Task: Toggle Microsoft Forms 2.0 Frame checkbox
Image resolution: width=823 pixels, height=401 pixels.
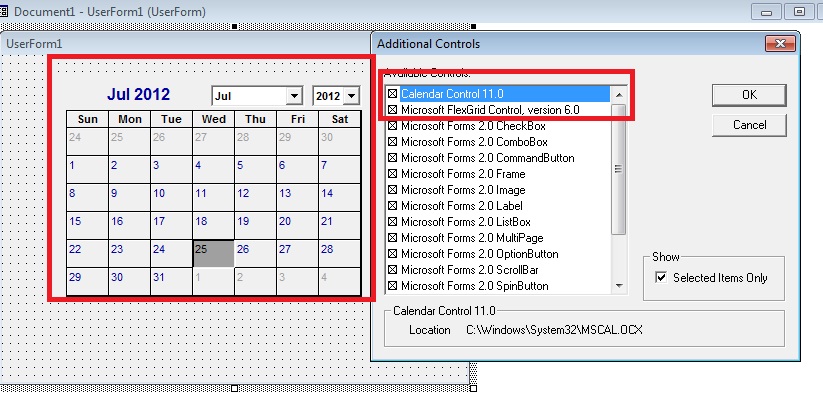Action: coord(392,174)
